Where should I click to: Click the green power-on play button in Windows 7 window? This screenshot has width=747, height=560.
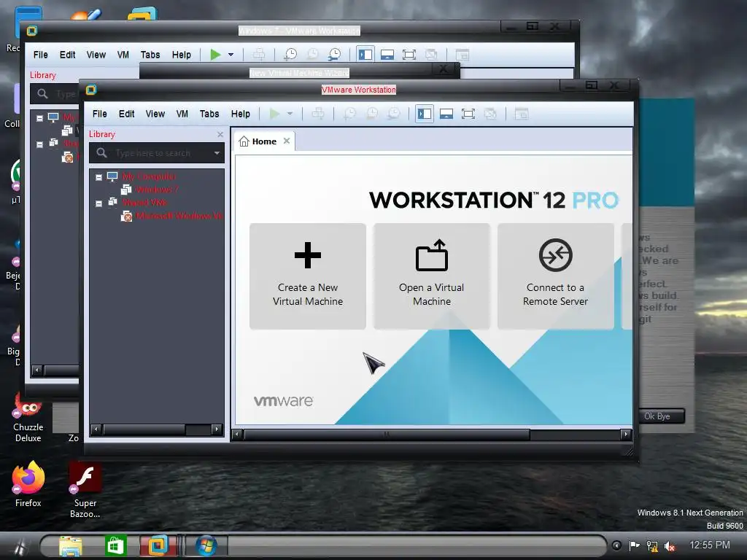click(215, 55)
